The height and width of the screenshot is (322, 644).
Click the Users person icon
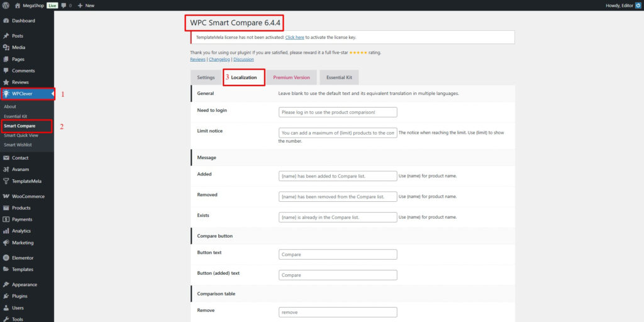point(6,308)
